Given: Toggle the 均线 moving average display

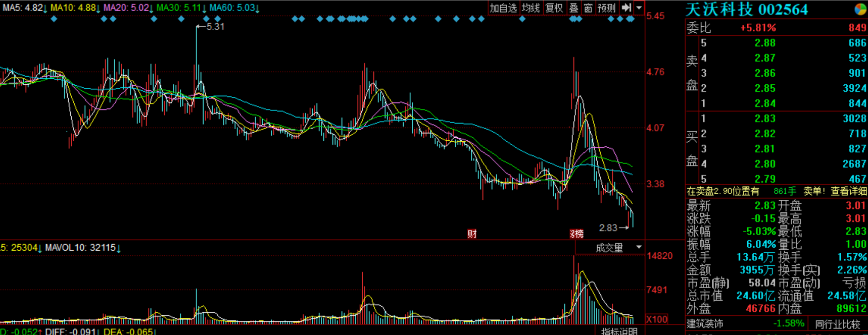Looking at the screenshot, I should pos(531,8).
